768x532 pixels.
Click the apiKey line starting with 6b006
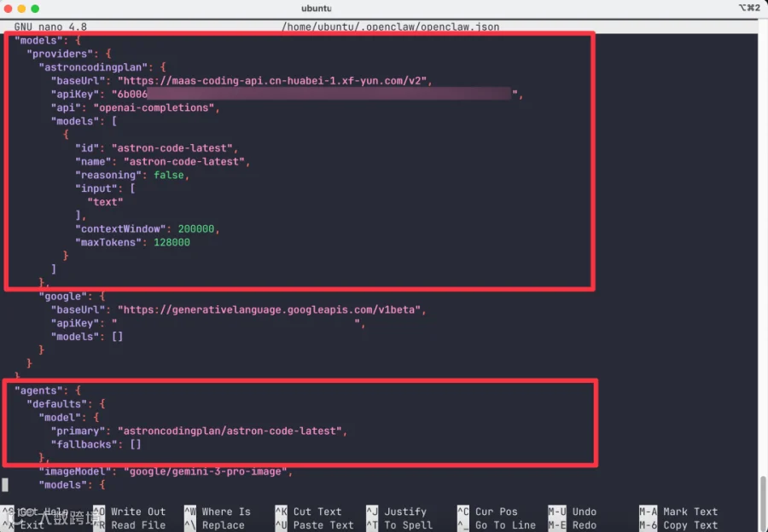(x=287, y=94)
